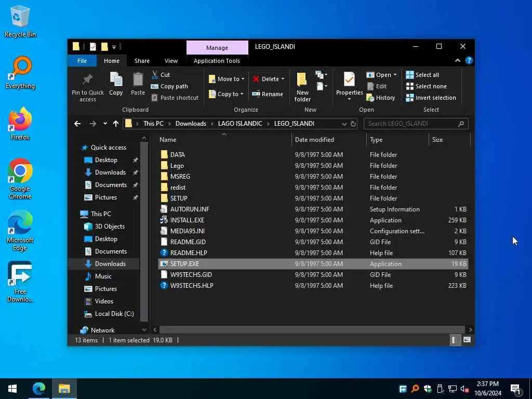This screenshot has height=399, width=532.
Task: Click the Manage contextual tab
Action: coord(217,48)
